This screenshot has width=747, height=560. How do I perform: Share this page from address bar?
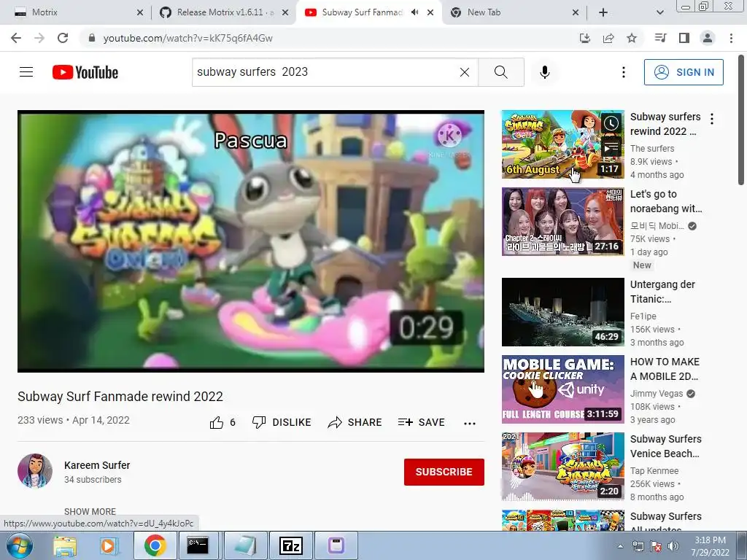click(608, 38)
